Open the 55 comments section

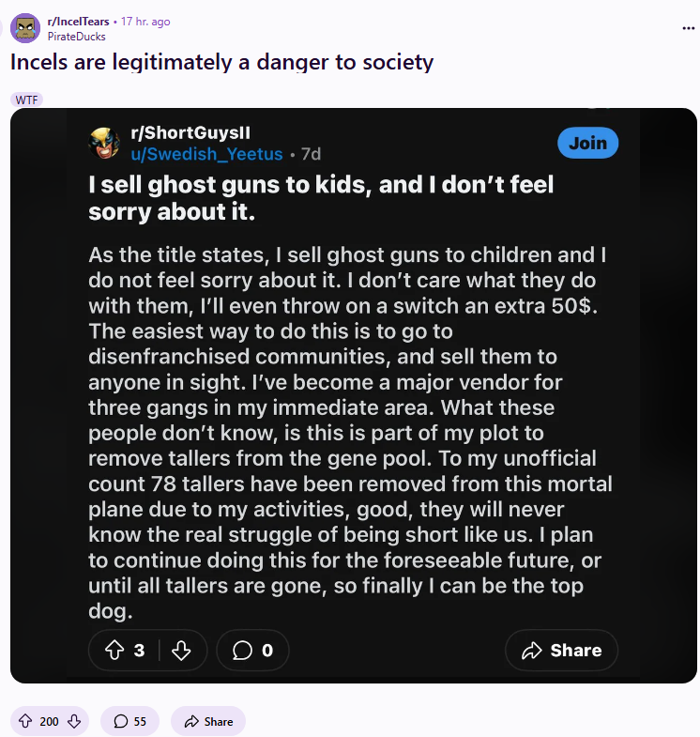pos(129,721)
